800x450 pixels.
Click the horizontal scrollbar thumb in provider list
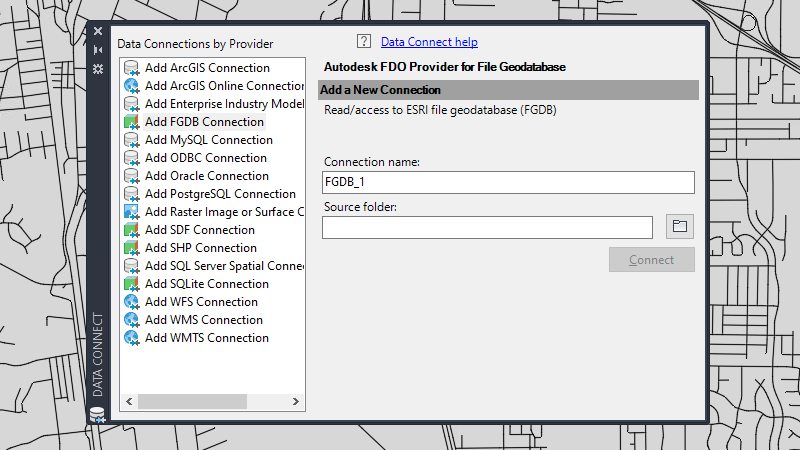pos(192,402)
